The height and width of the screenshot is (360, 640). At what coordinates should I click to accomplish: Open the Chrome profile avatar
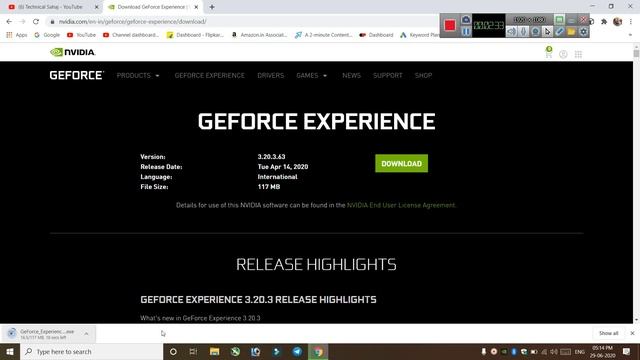point(618,22)
